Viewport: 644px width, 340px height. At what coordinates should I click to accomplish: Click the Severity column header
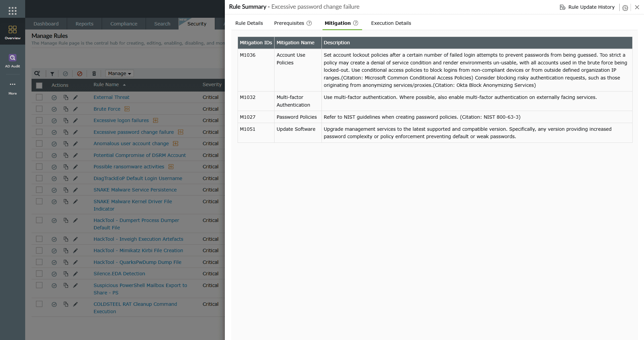(x=212, y=84)
